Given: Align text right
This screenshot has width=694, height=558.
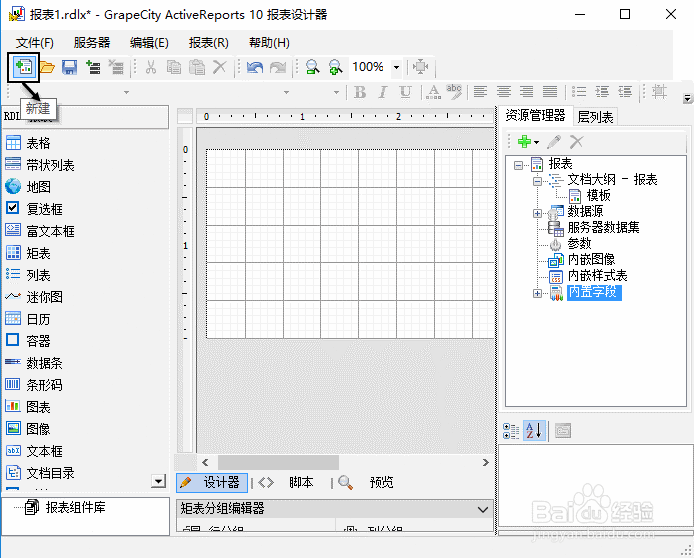Looking at the screenshot, I should (x=527, y=92).
